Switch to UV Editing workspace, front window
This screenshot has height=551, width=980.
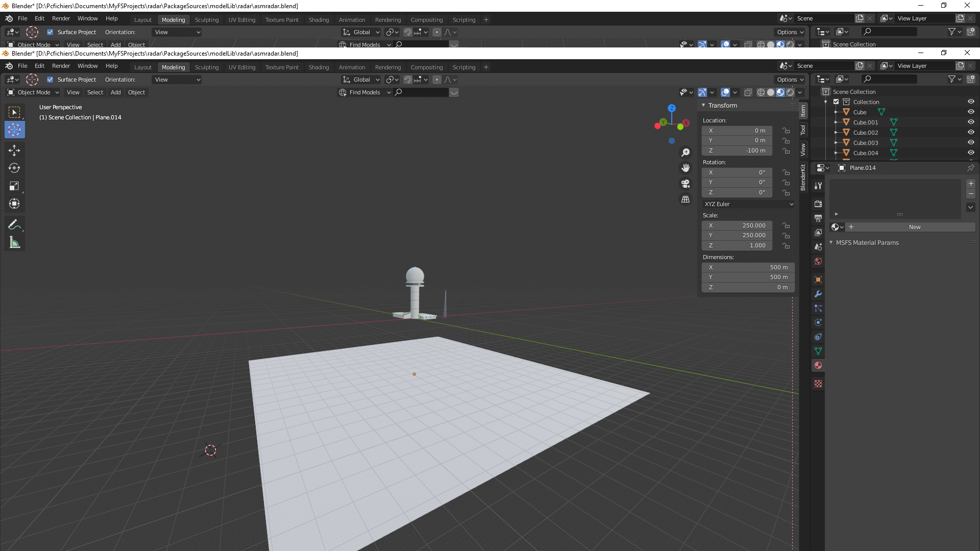242,67
